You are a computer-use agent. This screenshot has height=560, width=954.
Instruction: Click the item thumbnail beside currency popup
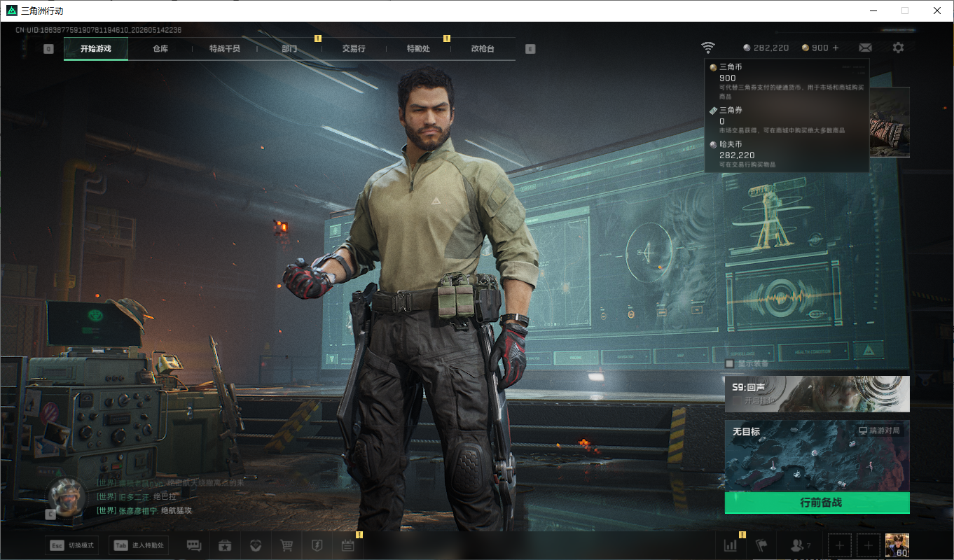(x=890, y=122)
